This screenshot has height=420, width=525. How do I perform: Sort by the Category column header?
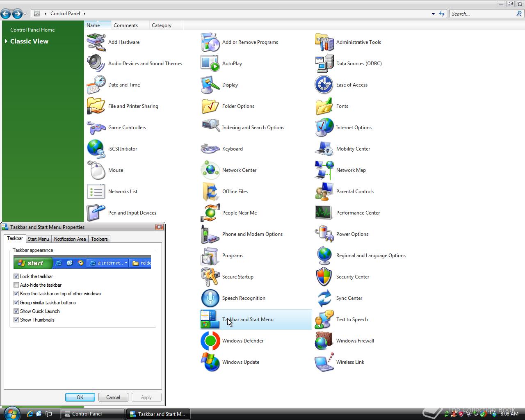[166, 25]
